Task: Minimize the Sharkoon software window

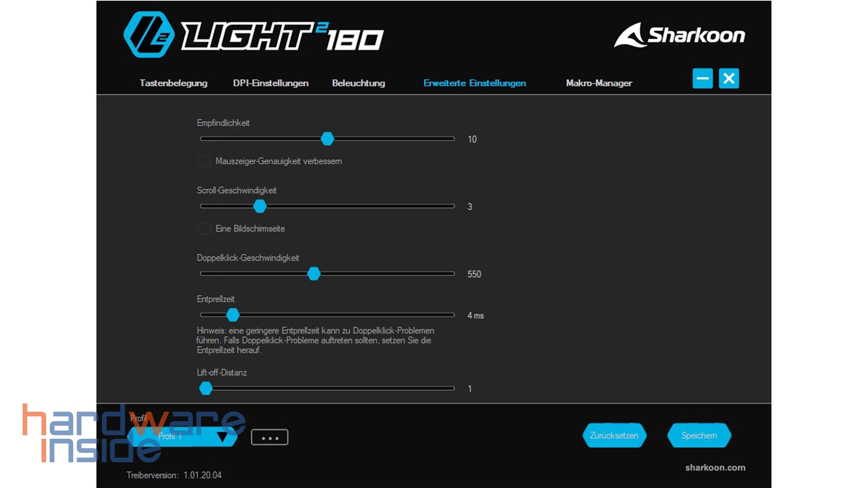Action: [703, 79]
